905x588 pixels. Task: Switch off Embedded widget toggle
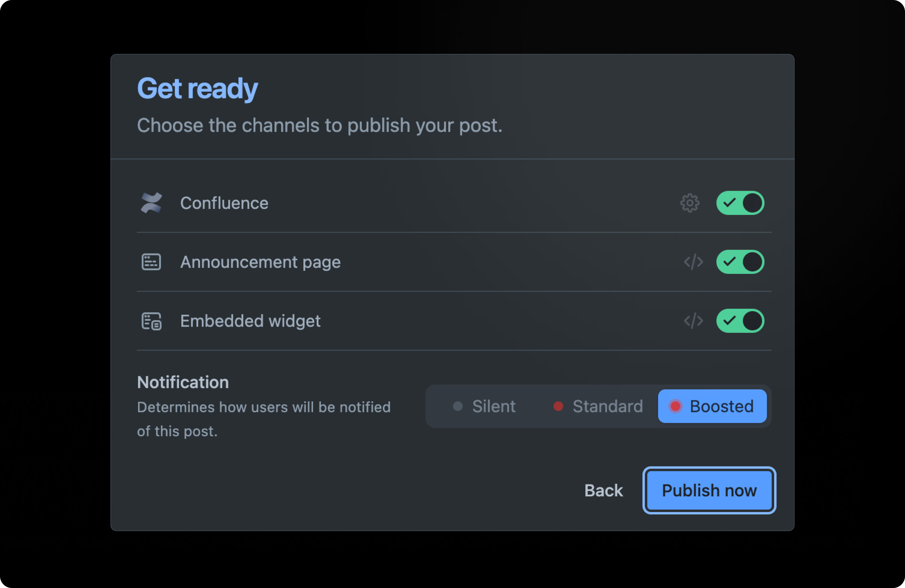pyautogui.click(x=740, y=321)
